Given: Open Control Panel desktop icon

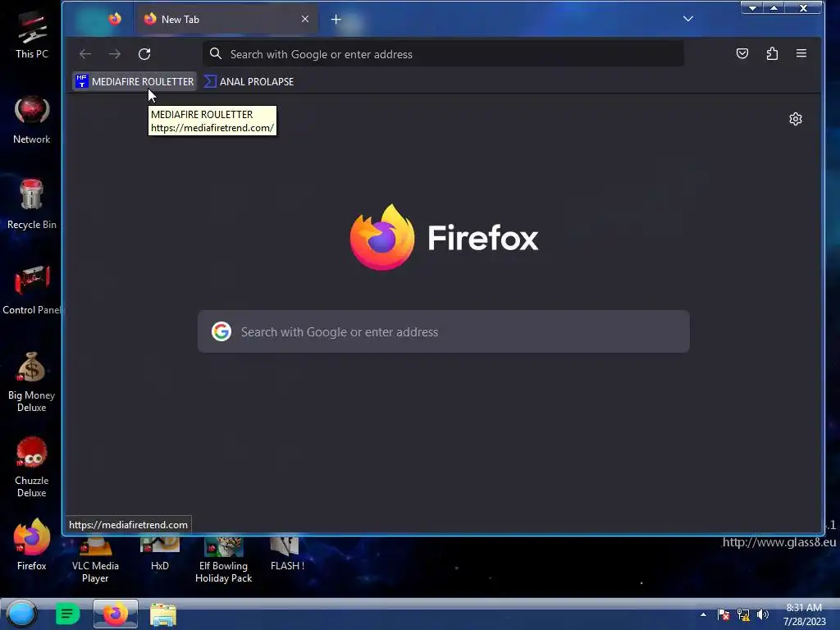Looking at the screenshot, I should coord(32,290).
